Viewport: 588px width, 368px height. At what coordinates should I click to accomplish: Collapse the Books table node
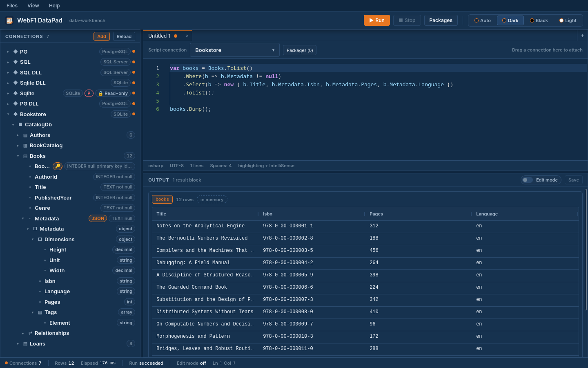(18, 156)
